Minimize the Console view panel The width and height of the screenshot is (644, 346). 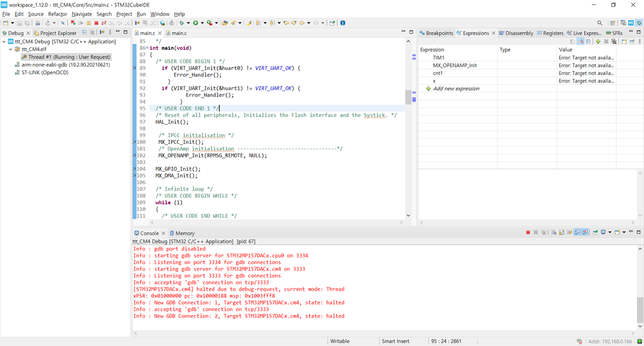click(x=631, y=232)
